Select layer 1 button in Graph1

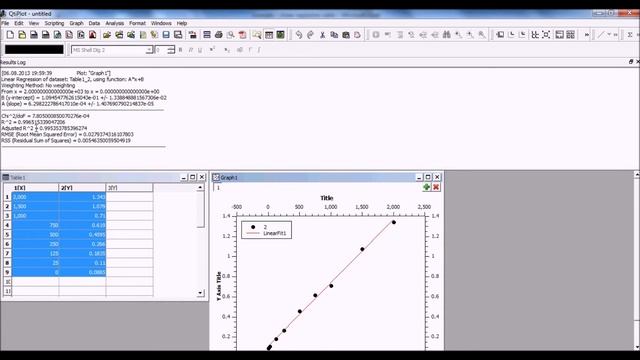click(218, 187)
